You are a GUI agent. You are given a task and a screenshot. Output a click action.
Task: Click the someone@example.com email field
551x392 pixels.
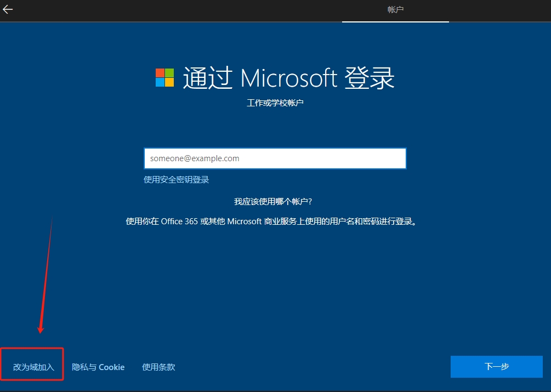tap(275, 158)
